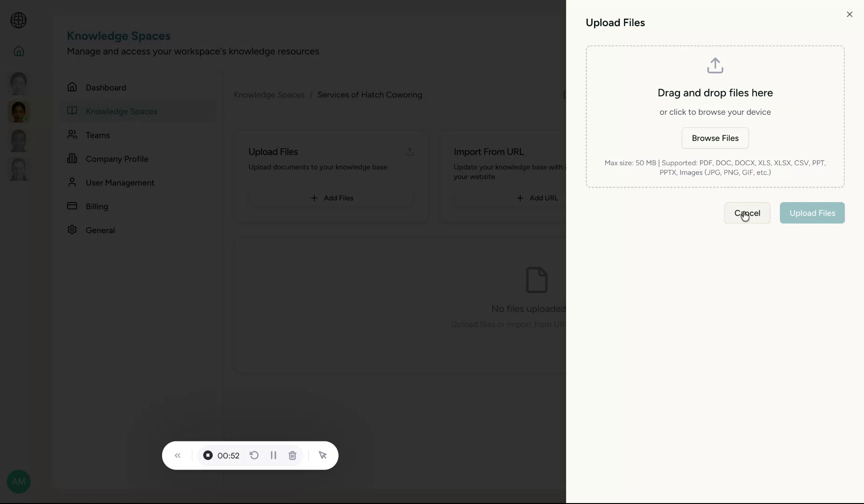The height and width of the screenshot is (504, 864).
Task: Stop the recording at the 00:52 timer
Action: click(x=208, y=455)
